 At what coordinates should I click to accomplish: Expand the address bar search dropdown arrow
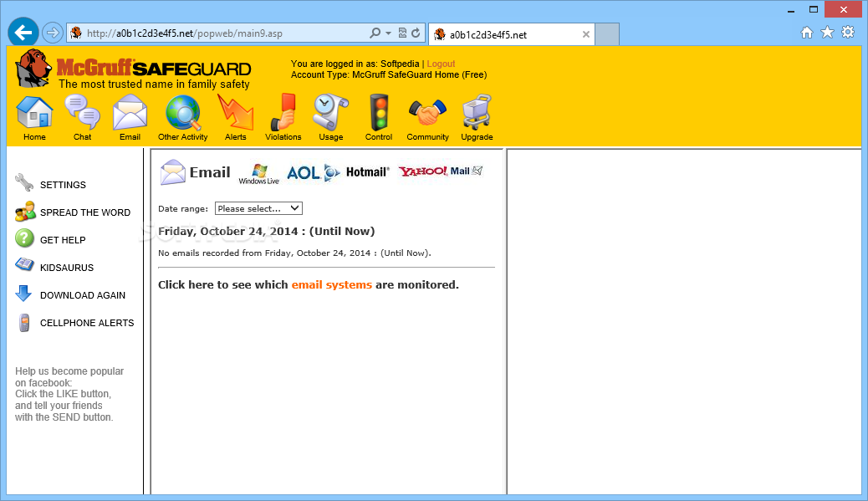pos(388,33)
